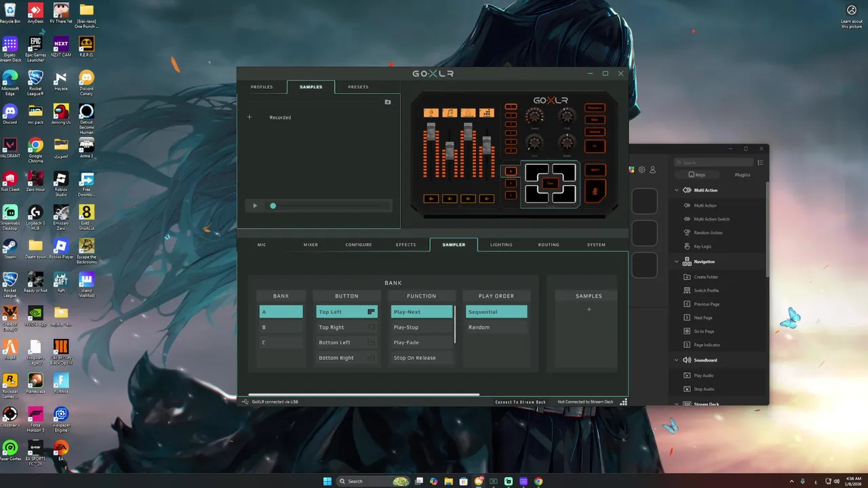The height and width of the screenshot is (488, 868).
Task: Click the bars icon at status bar right end
Action: [623, 402]
